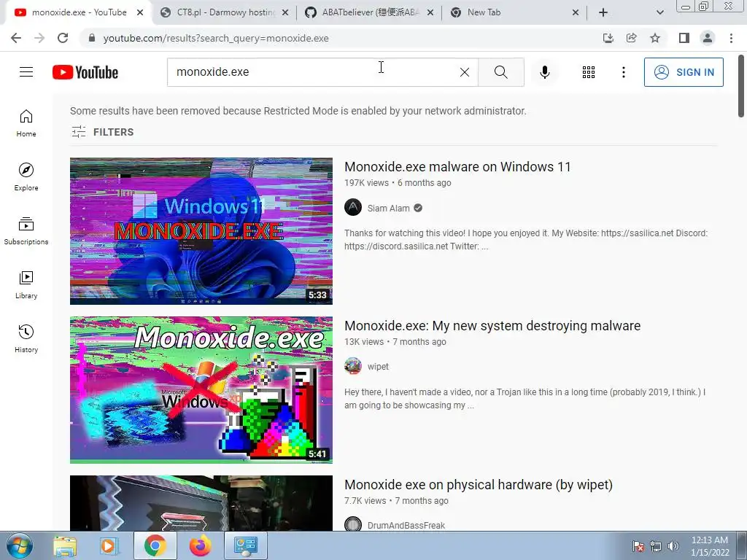The height and width of the screenshot is (560, 747).
Task: Click the Monoxide.exe Windows XP thumbnail
Action: pos(201,390)
